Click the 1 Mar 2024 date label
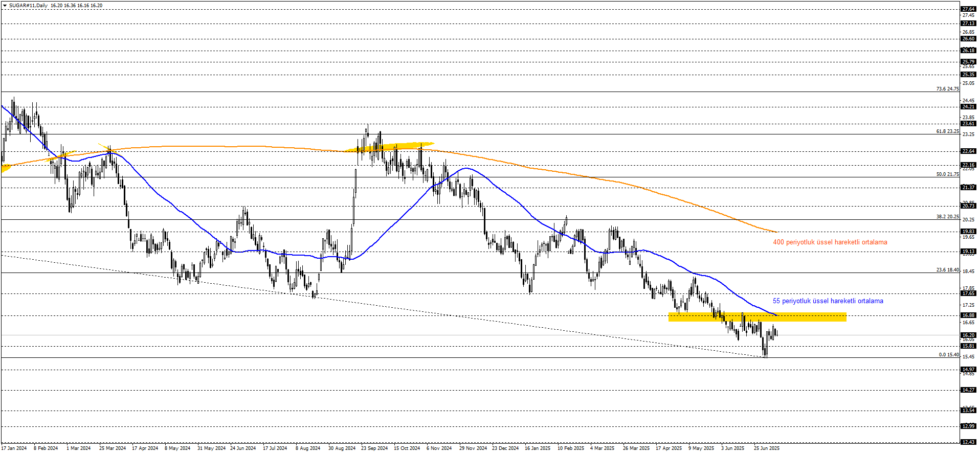The height and width of the screenshot is (454, 980). pos(79,448)
